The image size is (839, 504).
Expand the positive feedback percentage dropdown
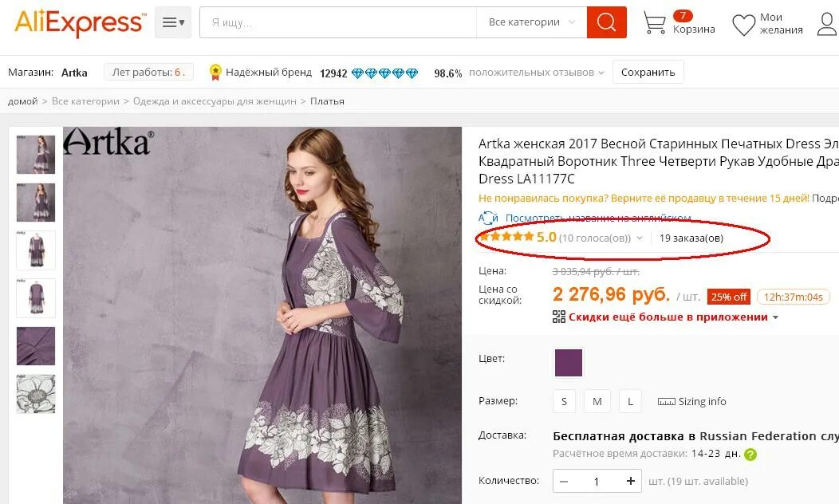(x=601, y=73)
